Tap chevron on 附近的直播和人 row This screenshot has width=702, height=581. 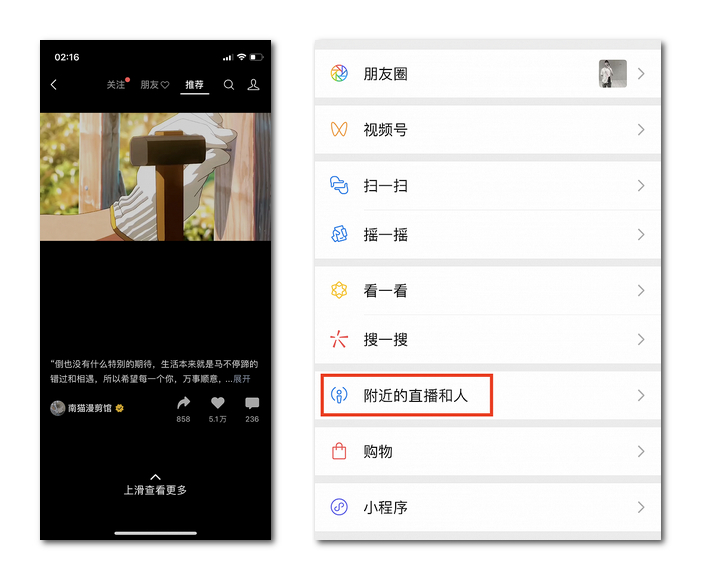(x=641, y=395)
